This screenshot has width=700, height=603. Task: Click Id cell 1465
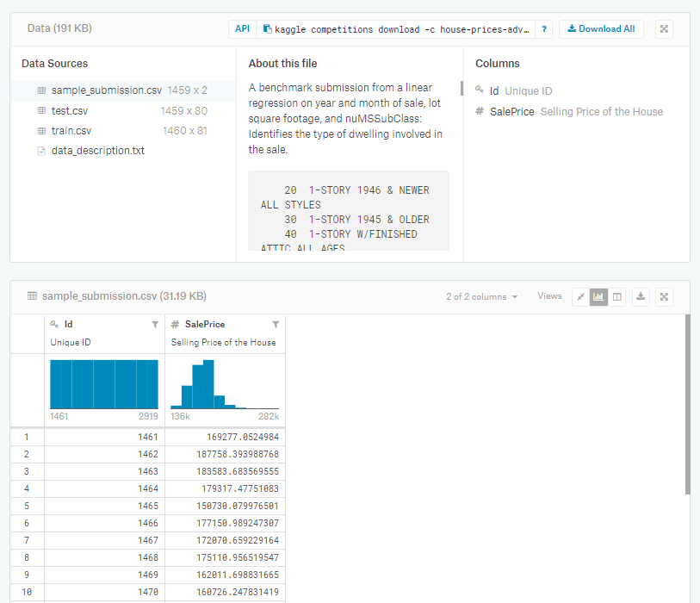[x=148, y=506]
